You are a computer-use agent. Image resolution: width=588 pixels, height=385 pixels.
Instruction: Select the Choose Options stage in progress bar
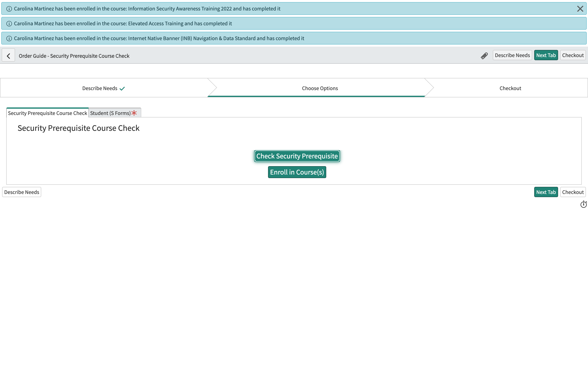[320, 88]
